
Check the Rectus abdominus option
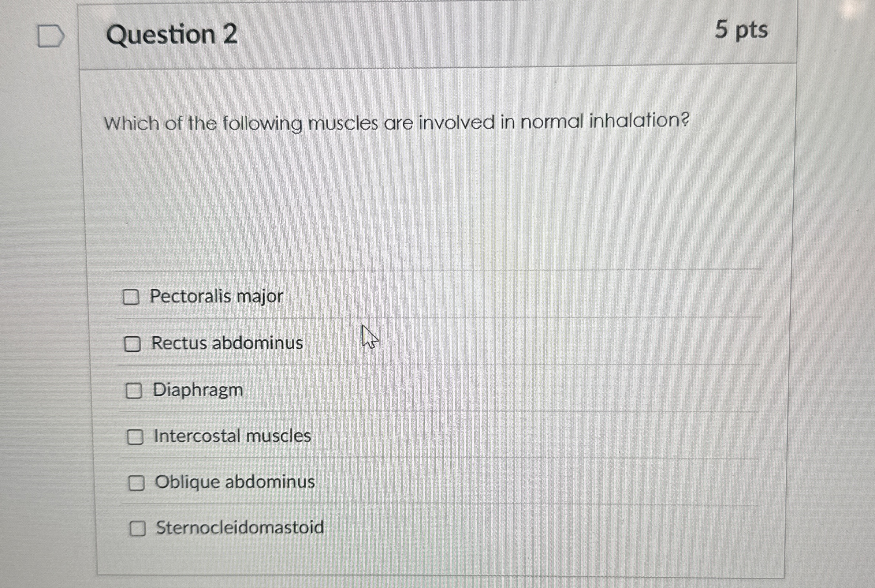coord(134,343)
